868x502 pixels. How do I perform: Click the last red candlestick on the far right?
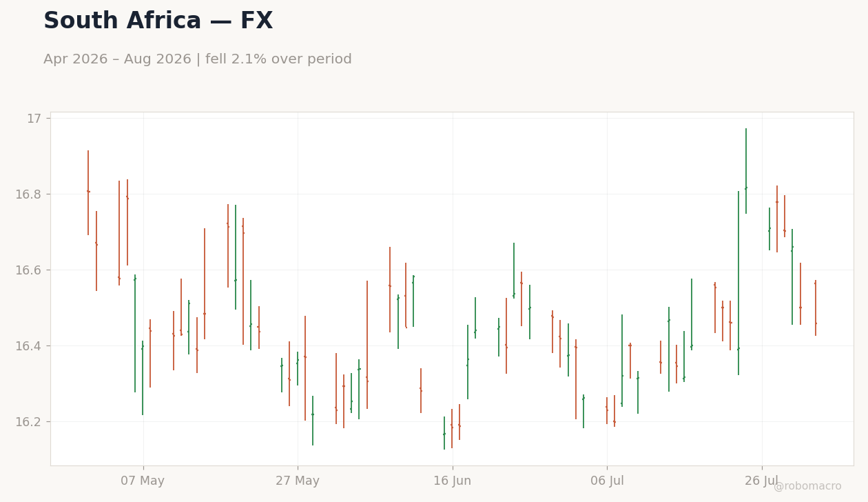coord(816,308)
